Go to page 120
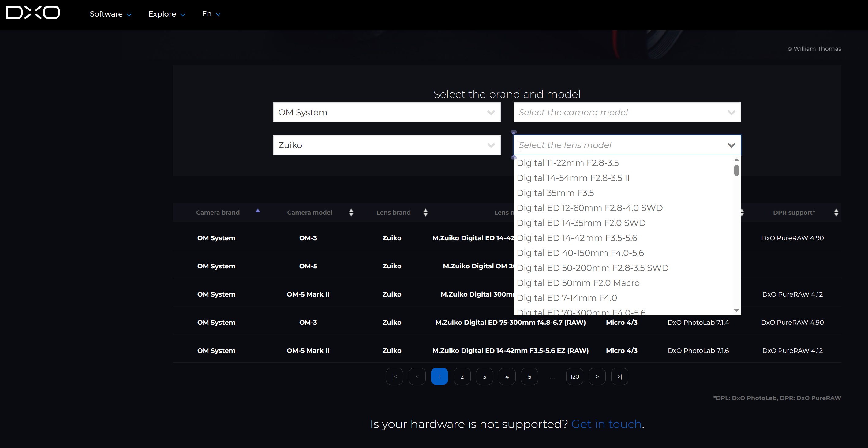This screenshot has height=448, width=868. tap(574, 377)
